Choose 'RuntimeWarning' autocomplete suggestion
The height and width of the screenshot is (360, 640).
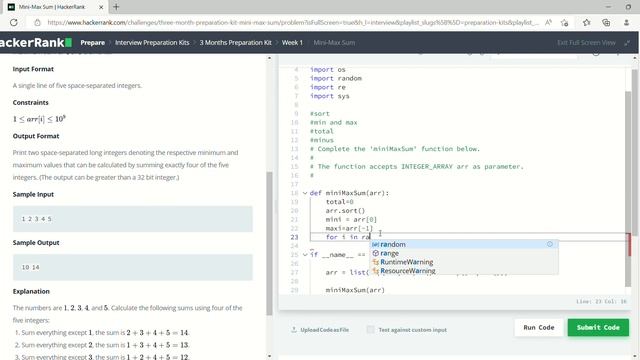[464, 262]
